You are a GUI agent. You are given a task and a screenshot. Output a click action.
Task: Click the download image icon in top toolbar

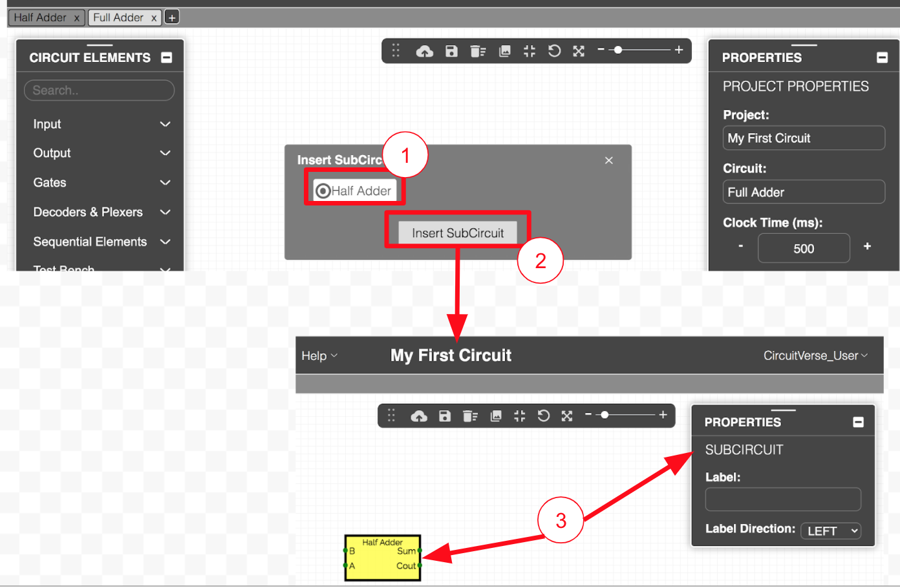click(505, 51)
